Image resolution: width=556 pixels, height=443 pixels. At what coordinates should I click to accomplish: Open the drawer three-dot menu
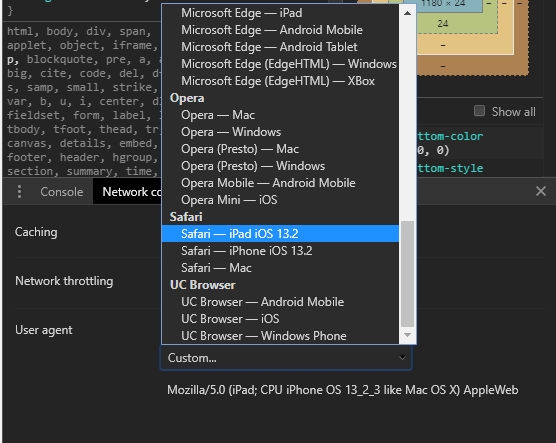pyautogui.click(x=20, y=192)
